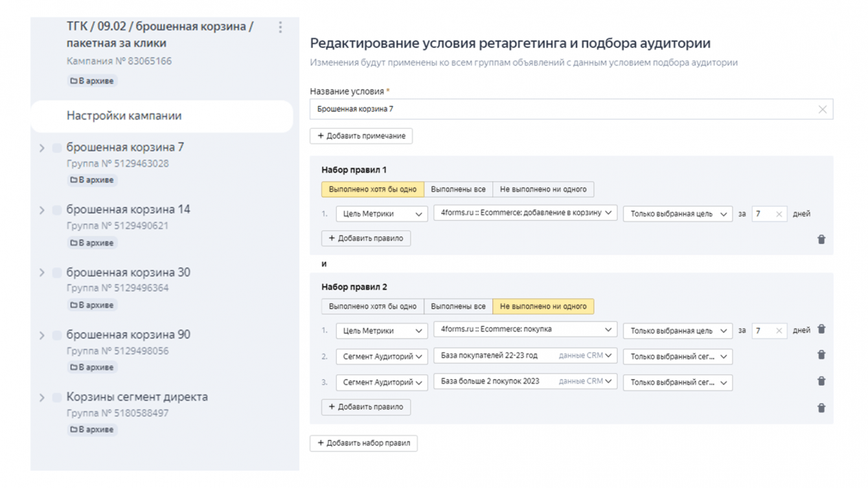The height and width of the screenshot is (488, 868).
Task: Expand the брошенная корзина 14 group
Action: point(42,210)
